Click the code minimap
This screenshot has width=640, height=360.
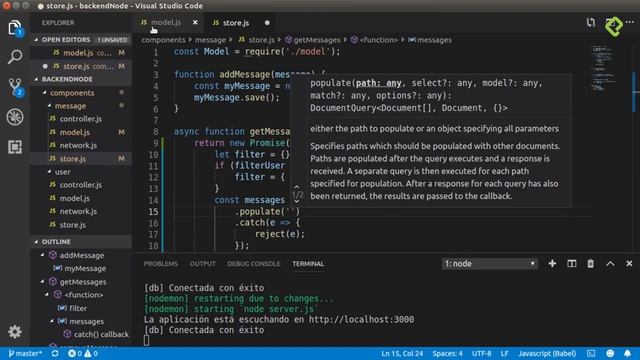(x=603, y=69)
